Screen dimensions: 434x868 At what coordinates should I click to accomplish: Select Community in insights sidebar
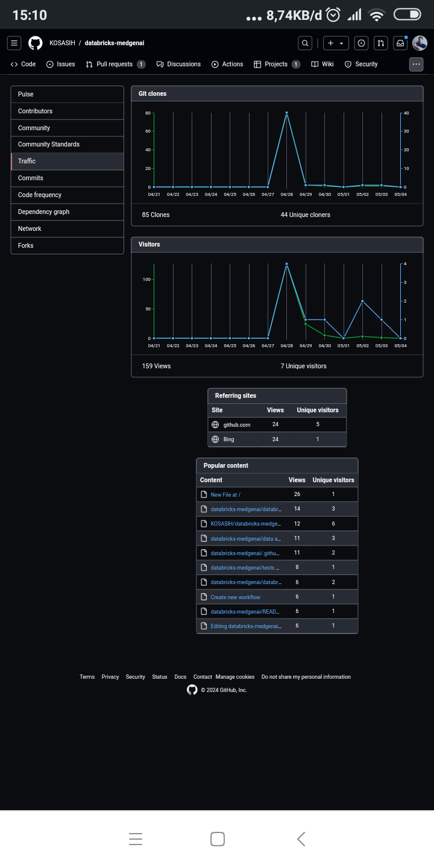(68, 128)
